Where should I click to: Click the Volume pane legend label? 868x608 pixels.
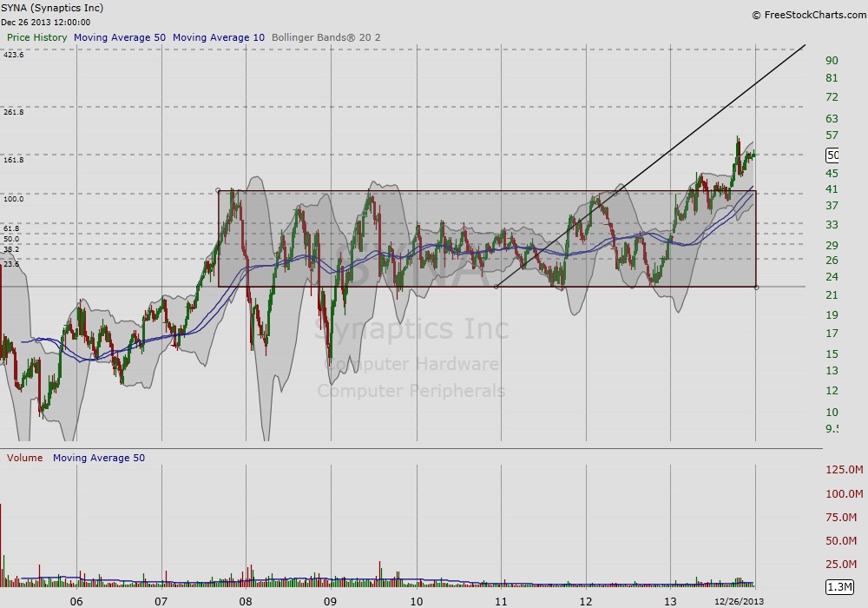(25, 458)
